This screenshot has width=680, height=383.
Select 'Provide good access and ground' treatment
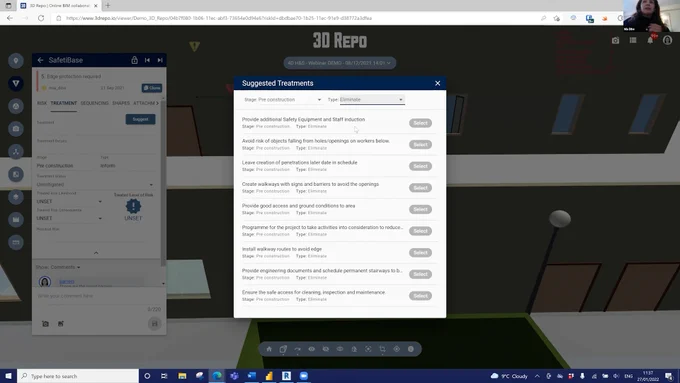(420, 210)
